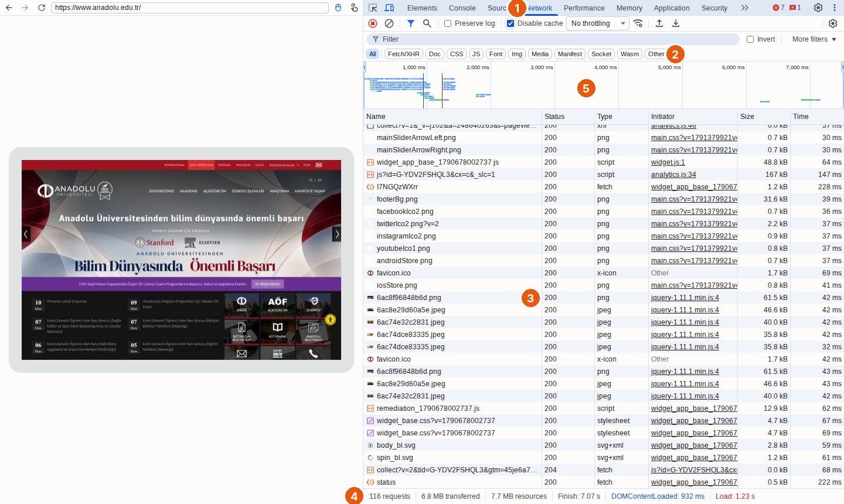844x504 pixels.
Task: Focus the browser address bar
Action: [189, 8]
